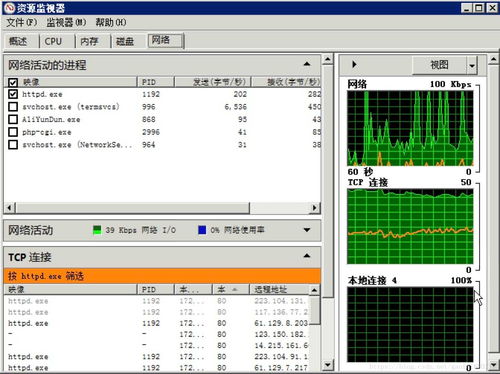Collapse the graph pane with arrow icon

(x=354, y=64)
